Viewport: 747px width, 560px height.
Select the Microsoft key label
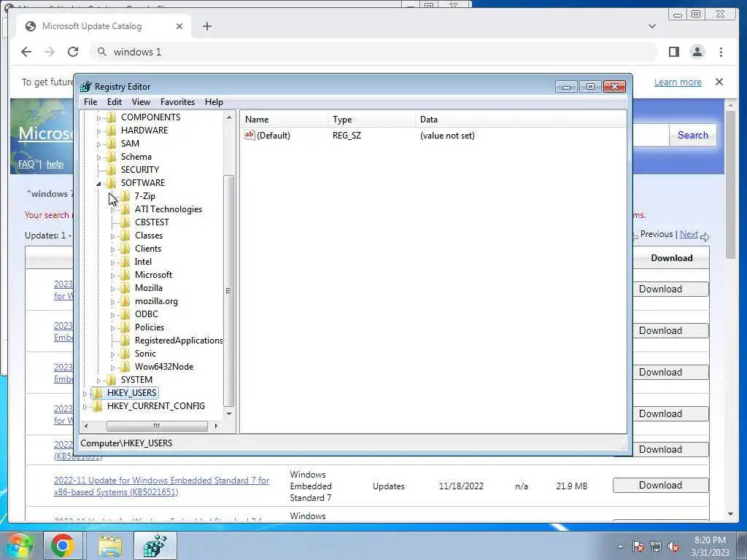pyautogui.click(x=153, y=275)
